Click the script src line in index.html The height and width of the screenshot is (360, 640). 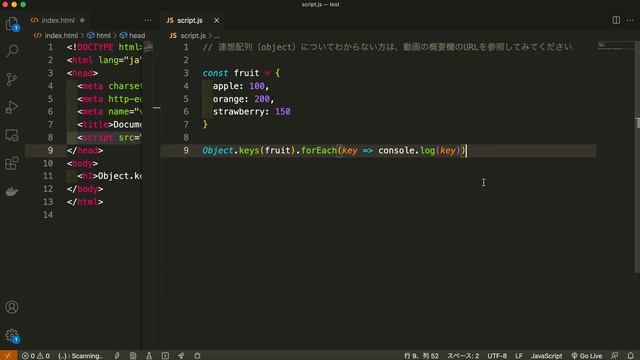(x=109, y=138)
